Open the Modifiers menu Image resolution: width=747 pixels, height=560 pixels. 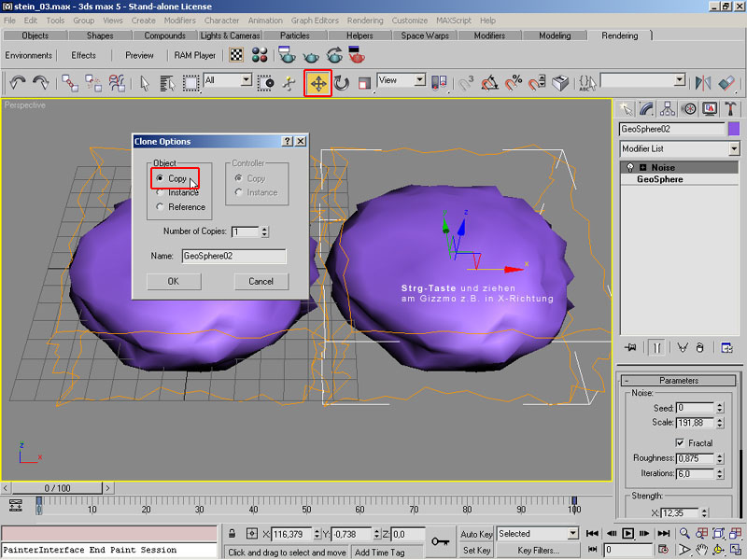[180, 20]
